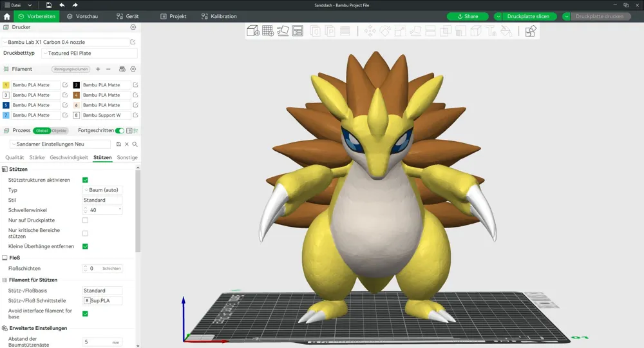Click the yellow filament 1 color swatch

point(6,84)
